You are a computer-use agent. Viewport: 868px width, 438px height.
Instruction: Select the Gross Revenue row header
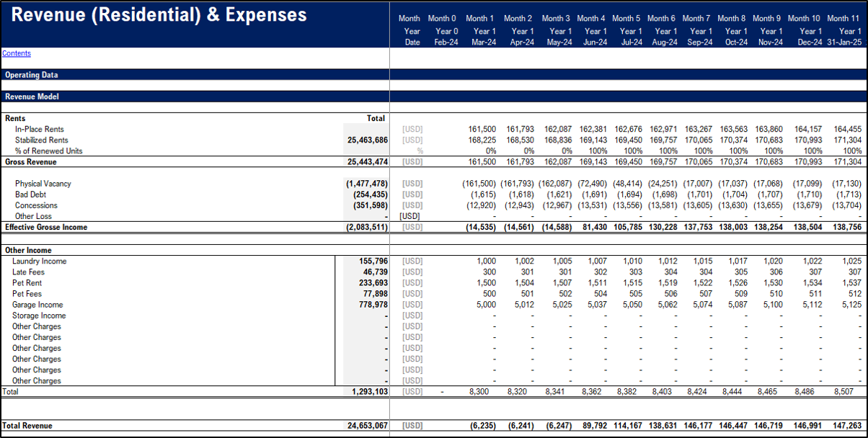point(32,161)
